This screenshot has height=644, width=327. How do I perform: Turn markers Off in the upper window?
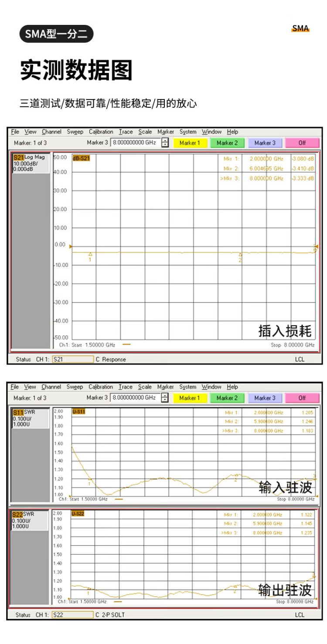[x=302, y=143]
